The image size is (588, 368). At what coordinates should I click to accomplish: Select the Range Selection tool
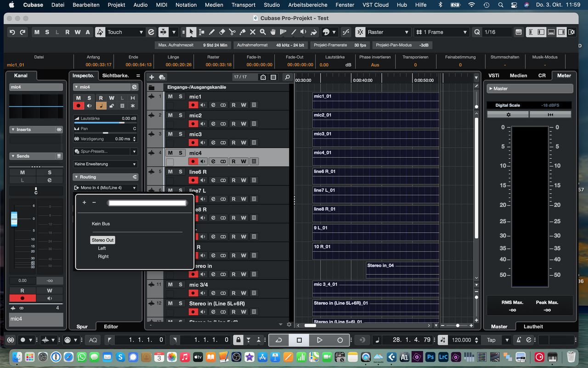(202, 32)
